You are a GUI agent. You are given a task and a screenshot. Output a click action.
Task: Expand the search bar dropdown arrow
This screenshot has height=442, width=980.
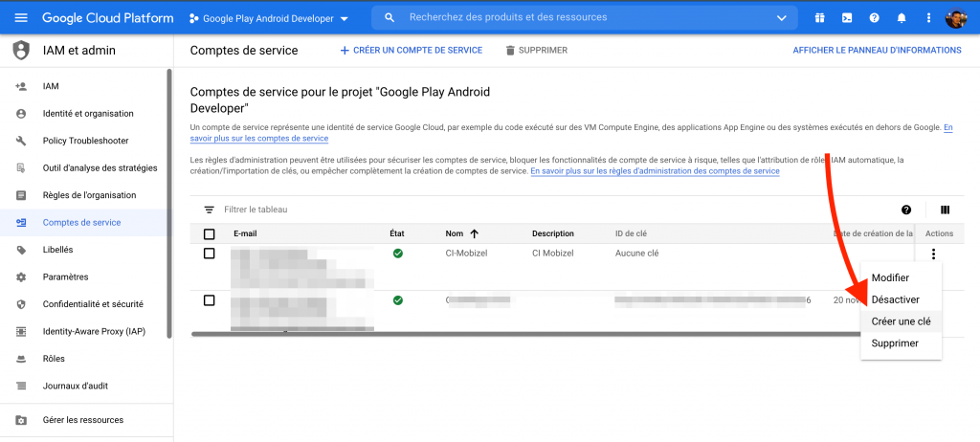782,18
